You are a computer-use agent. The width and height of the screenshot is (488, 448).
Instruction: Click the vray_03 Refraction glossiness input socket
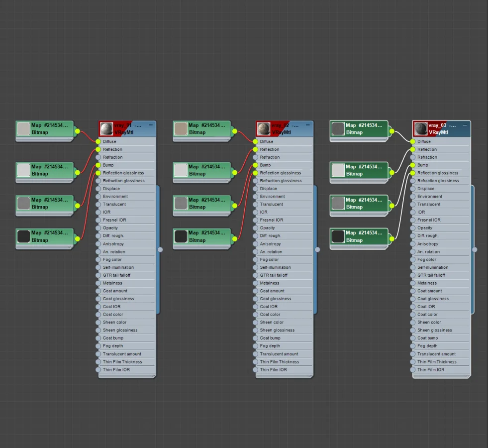click(413, 181)
